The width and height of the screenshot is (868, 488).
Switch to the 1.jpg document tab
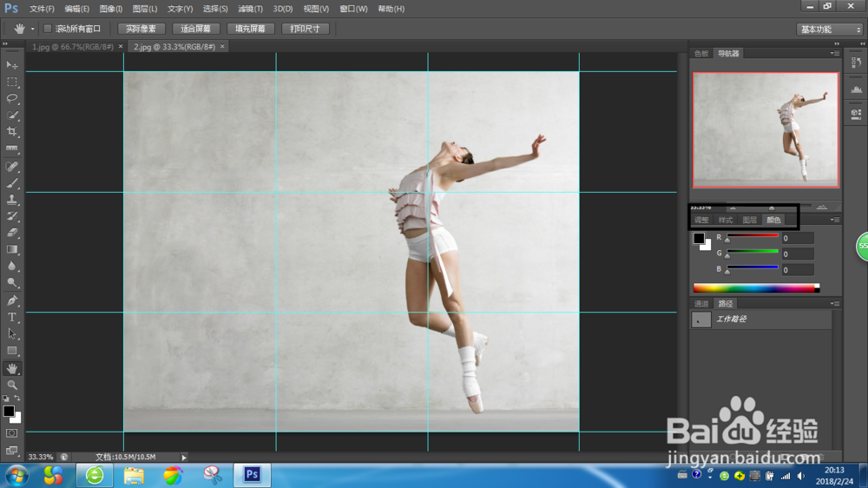click(72, 46)
